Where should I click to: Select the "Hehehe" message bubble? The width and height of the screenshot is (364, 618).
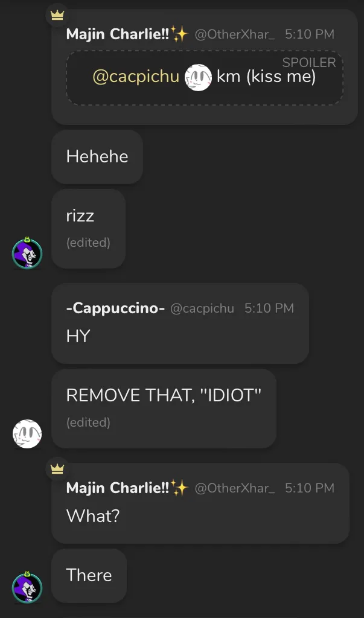pos(97,157)
